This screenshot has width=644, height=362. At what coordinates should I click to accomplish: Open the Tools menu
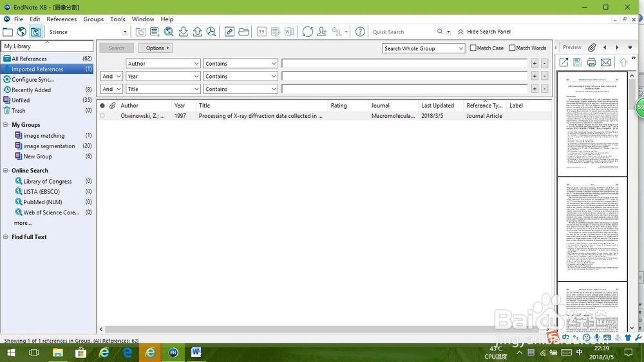tap(117, 19)
